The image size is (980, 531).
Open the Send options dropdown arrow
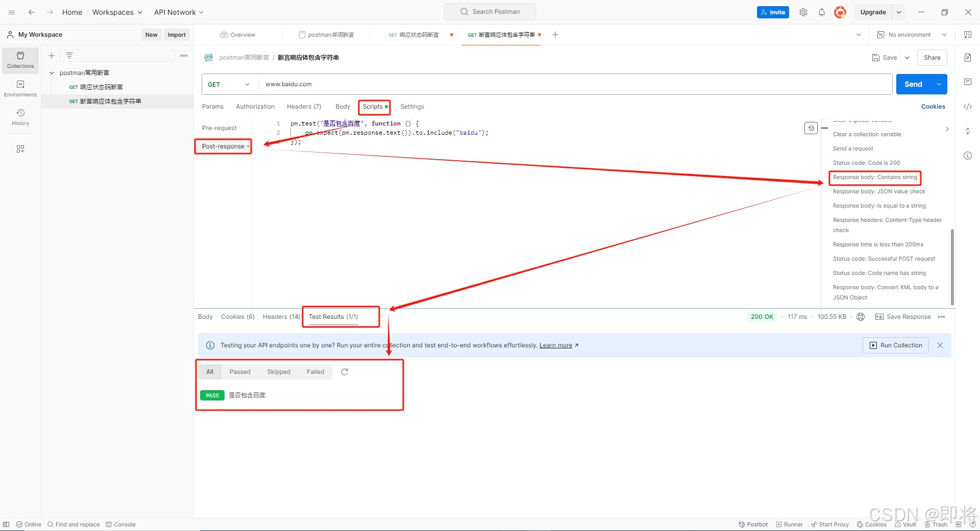pyautogui.click(x=939, y=84)
